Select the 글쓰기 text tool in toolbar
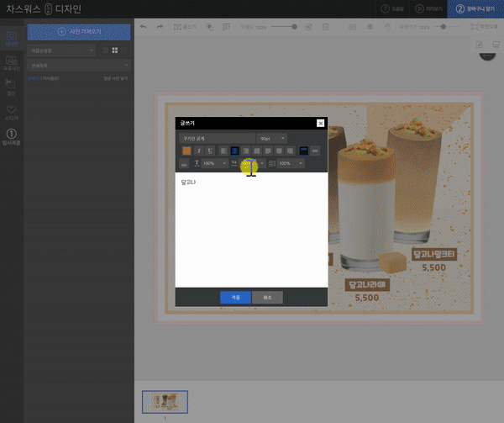This screenshot has width=504, height=423. pyautogui.click(x=185, y=27)
